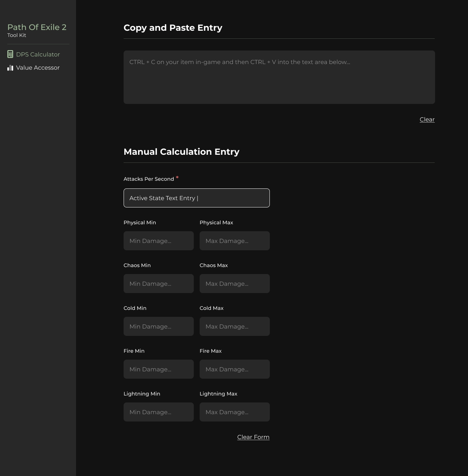This screenshot has width=468, height=476.
Task: Click the Chaos Max label
Action: (214, 265)
